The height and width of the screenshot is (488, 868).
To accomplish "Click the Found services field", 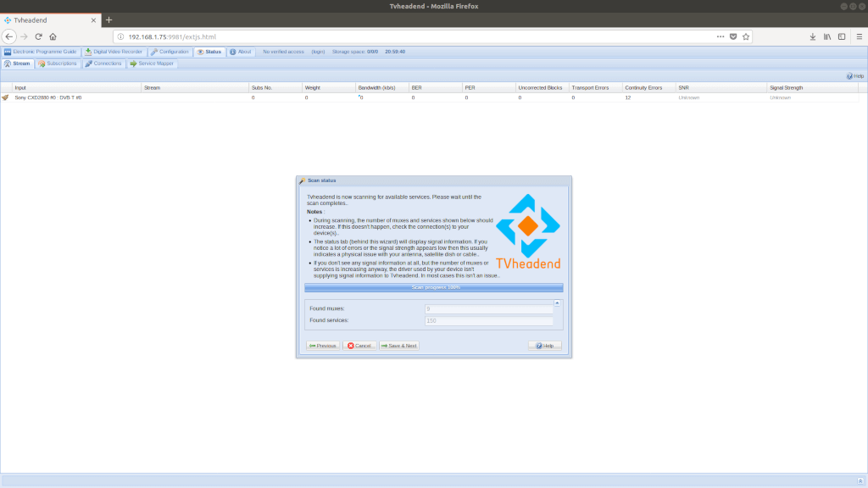I will coord(488,320).
